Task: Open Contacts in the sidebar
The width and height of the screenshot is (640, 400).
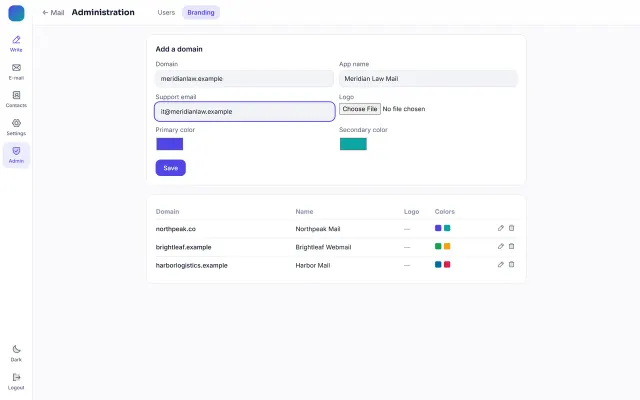Action: pos(16,99)
